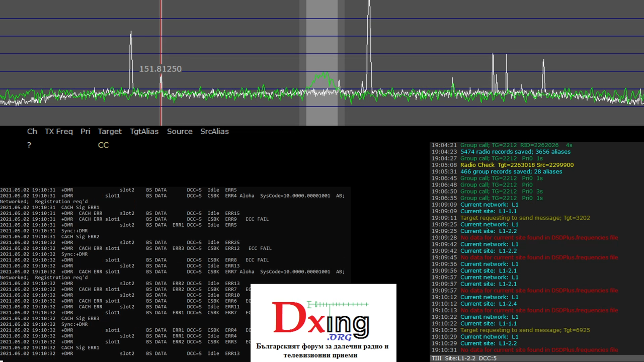Select the "466 group records saved" entry

click(497, 171)
